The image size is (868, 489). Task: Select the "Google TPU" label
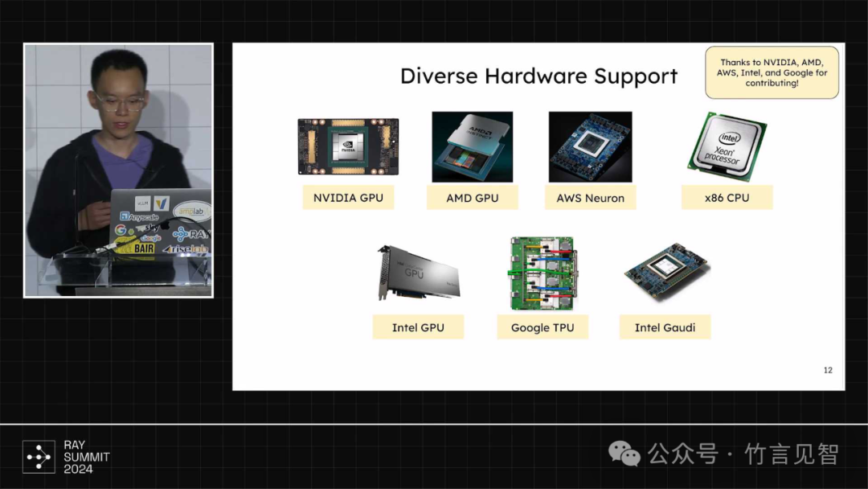pos(542,327)
